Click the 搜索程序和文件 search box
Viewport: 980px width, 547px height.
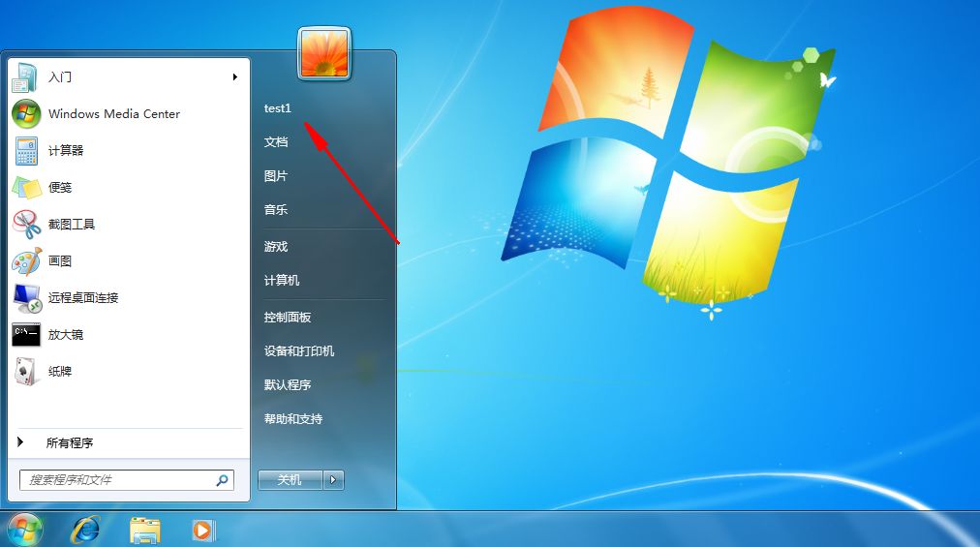pos(127,480)
